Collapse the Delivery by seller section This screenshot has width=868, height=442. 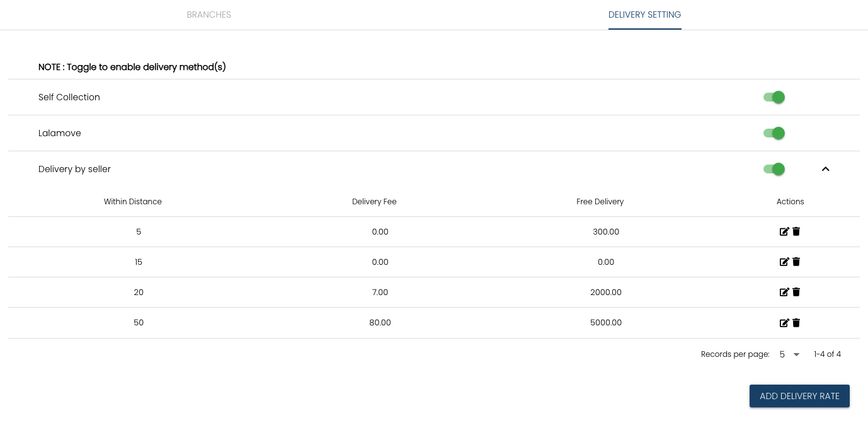(x=825, y=169)
